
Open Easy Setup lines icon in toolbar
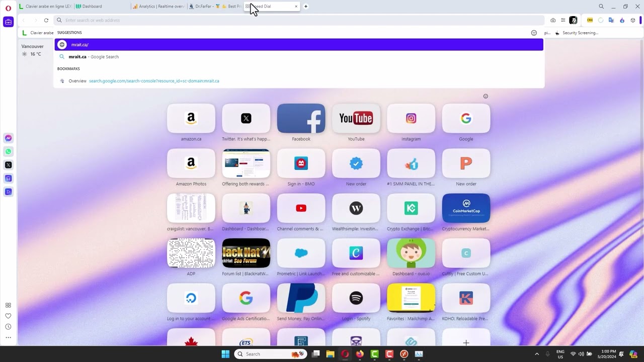563,20
